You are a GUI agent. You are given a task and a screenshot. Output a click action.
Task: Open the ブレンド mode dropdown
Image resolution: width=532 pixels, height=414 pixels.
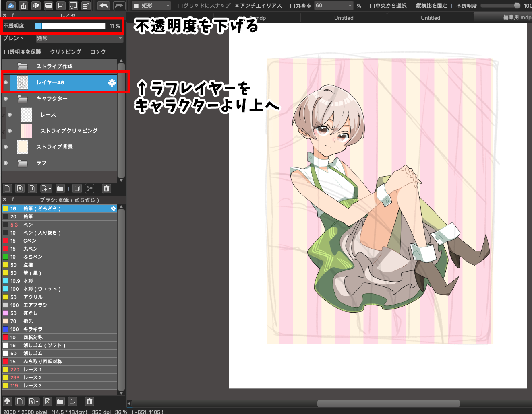79,38
